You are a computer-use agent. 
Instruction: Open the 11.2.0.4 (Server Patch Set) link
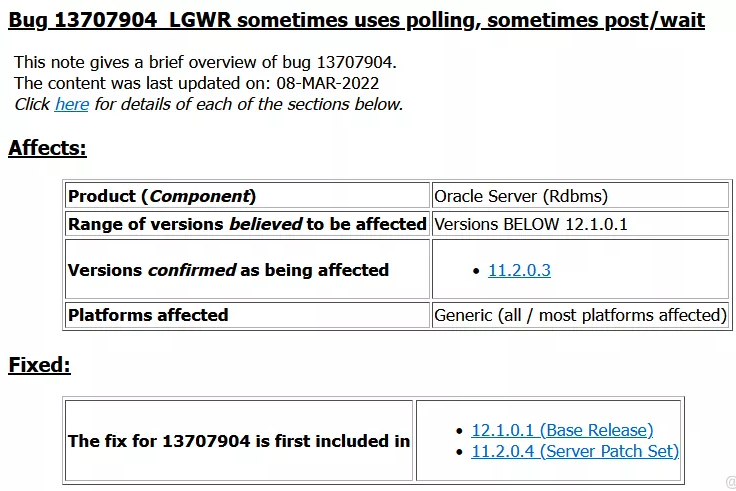click(575, 451)
